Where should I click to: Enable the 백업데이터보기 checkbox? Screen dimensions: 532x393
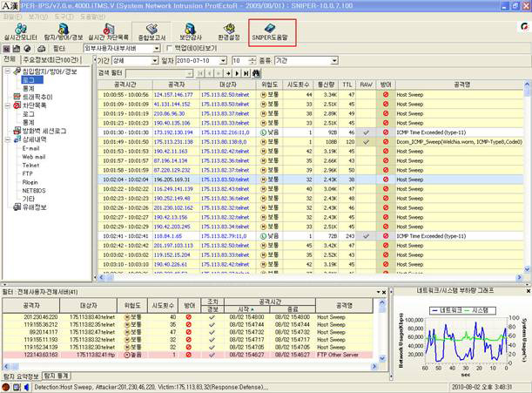tap(169, 49)
